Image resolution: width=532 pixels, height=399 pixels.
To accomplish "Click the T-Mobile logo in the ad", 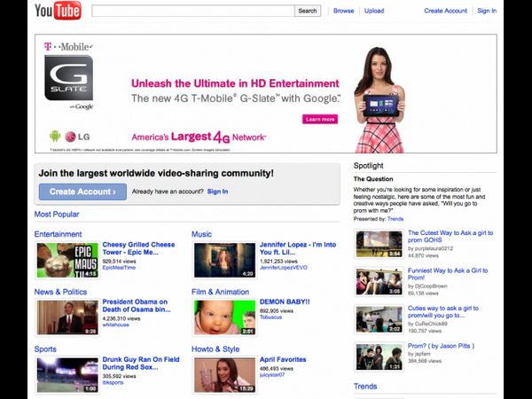I will [x=68, y=46].
